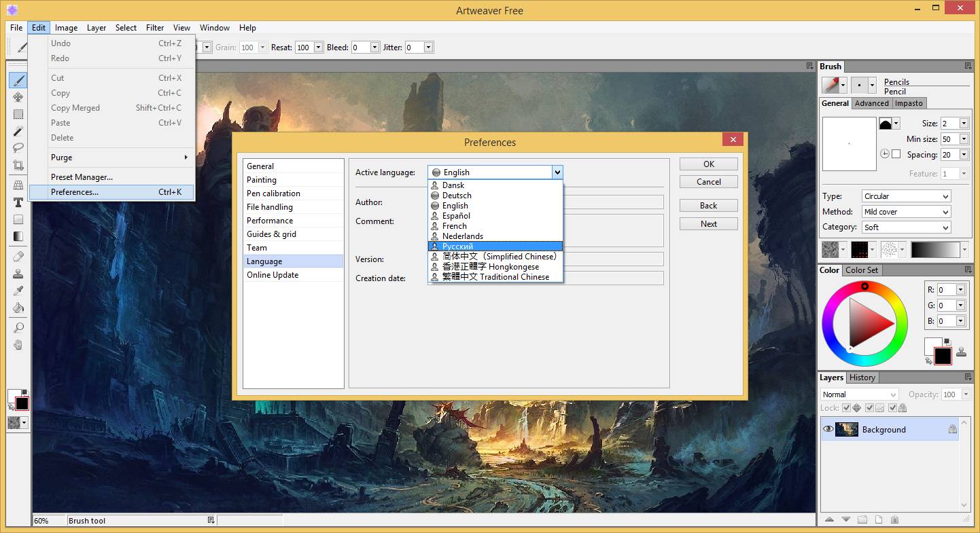The width and height of the screenshot is (980, 533).
Task: Hide the Background layer eye icon
Action: click(x=828, y=429)
